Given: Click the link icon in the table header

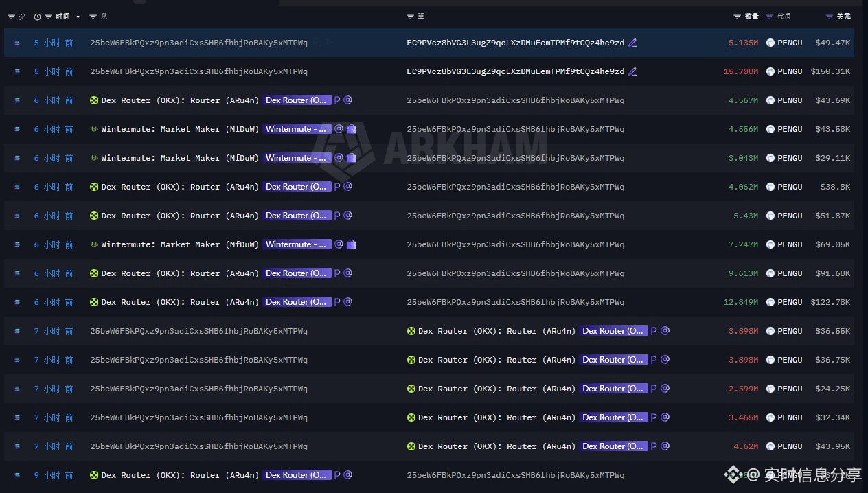Looking at the screenshot, I should [22, 16].
